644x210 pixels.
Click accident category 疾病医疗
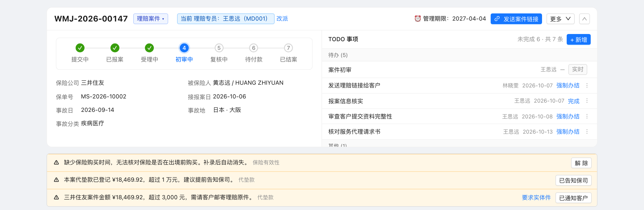click(x=92, y=123)
